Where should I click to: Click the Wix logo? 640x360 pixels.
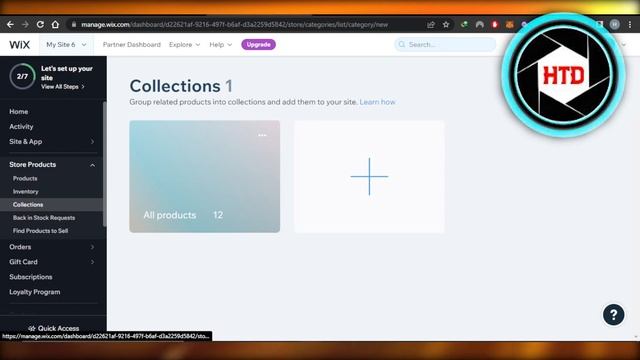click(x=20, y=44)
